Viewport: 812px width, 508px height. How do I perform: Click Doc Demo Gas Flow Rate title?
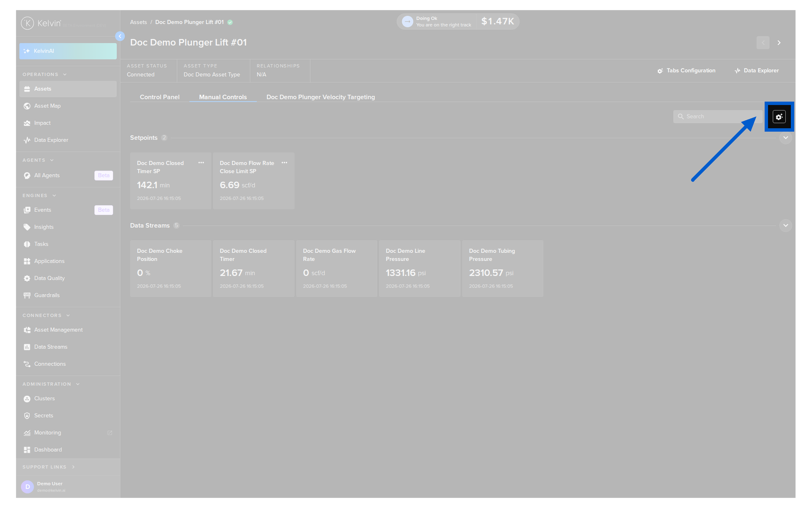(329, 255)
